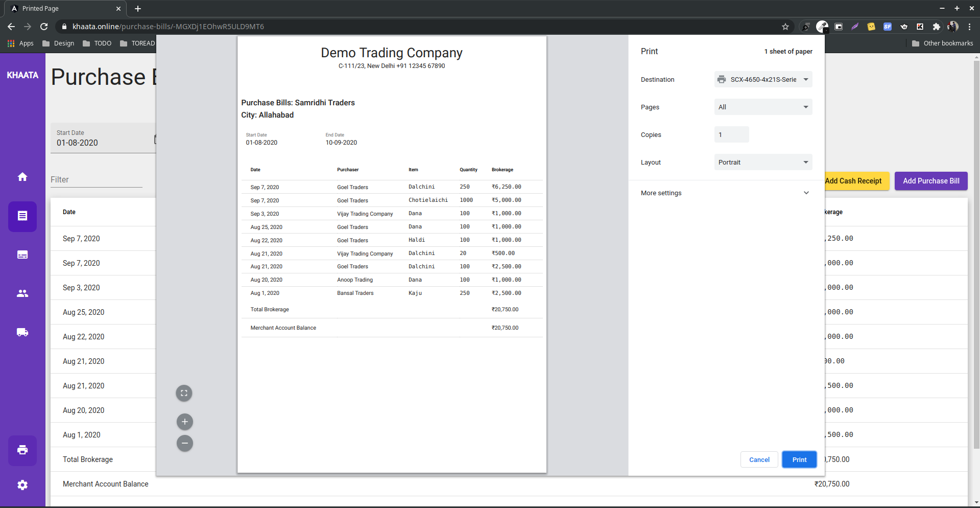Click the Aug 25, 2020 row in page table
980x508 pixels.
click(x=83, y=312)
